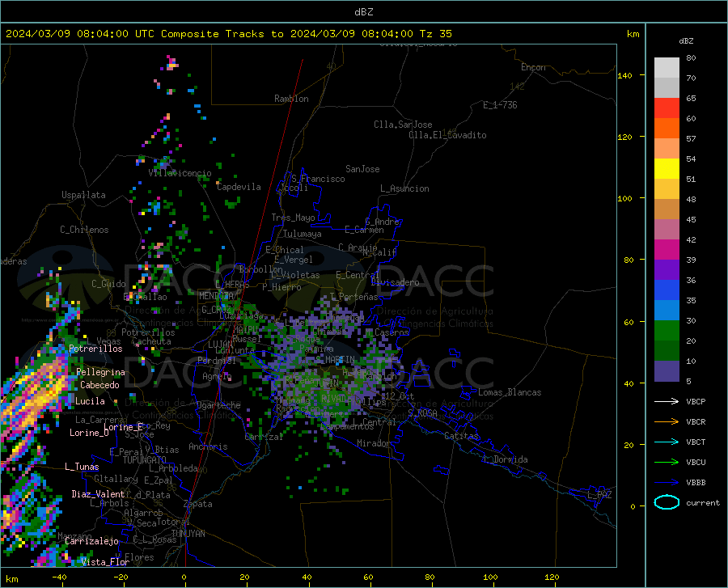Click the white VBCP arrow legend icon

[x=667, y=401]
